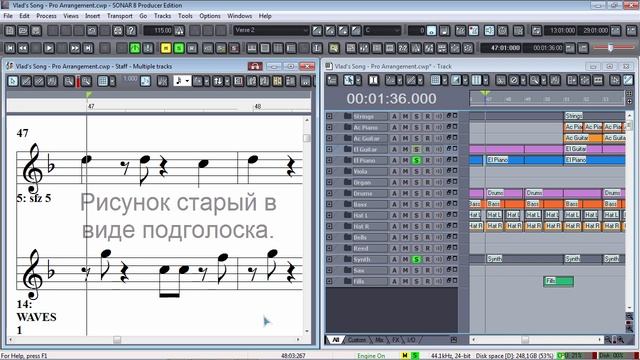The width and height of the screenshot is (640, 360).
Task: Open the Options menu
Action: coord(210,16)
